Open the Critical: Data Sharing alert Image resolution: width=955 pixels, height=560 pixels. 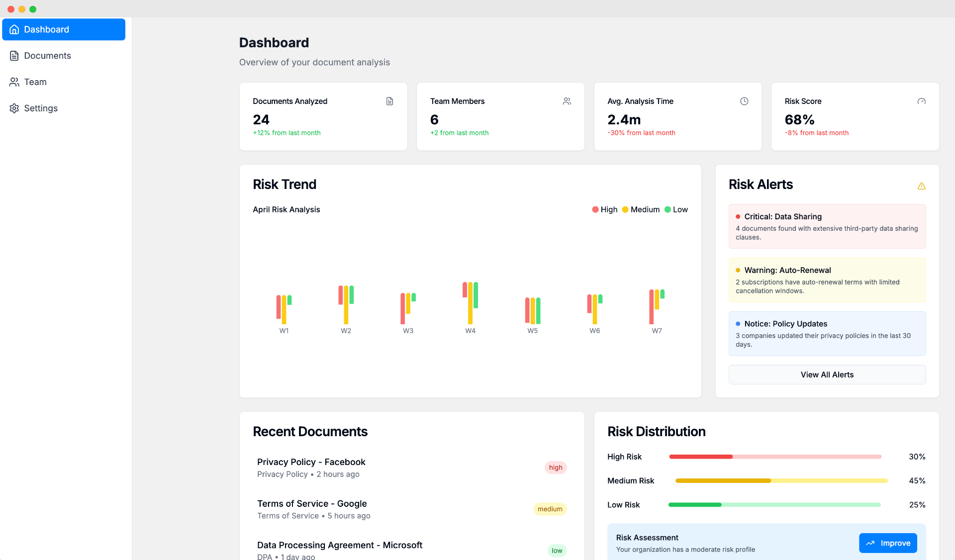pyautogui.click(x=827, y=226)
